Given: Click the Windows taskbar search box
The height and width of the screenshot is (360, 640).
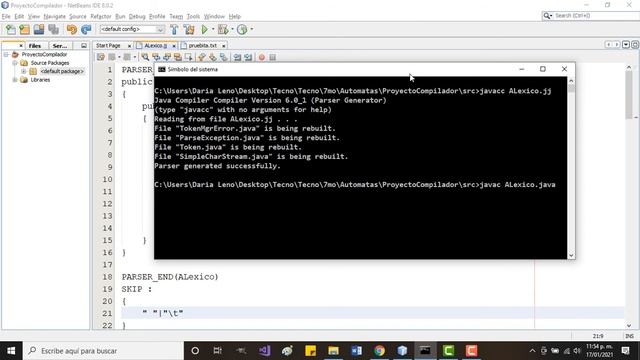Looking at the screenshot, I should pos(103,351).
